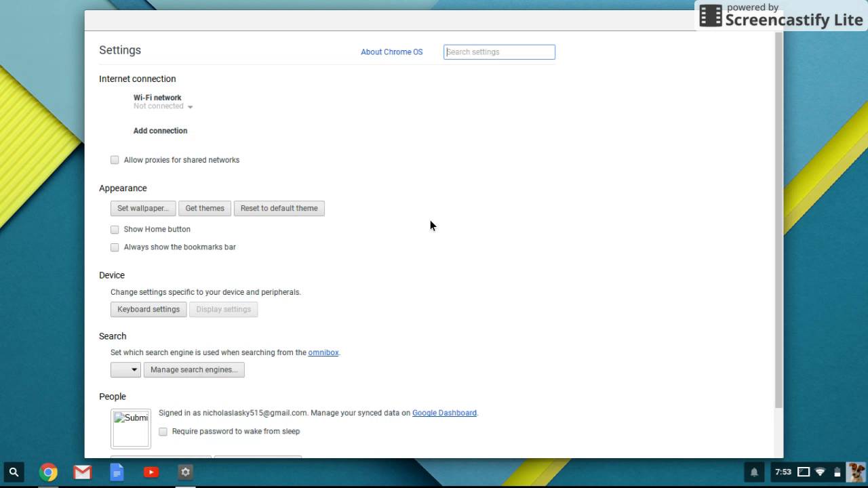Click the user account picture thumbnail

pyautogui.click(x=131, y=428)
